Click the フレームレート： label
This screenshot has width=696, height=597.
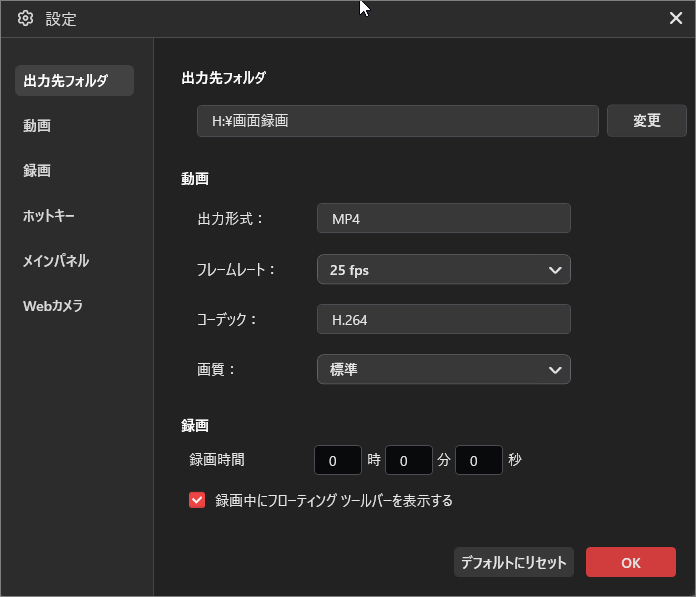(236, 269)
